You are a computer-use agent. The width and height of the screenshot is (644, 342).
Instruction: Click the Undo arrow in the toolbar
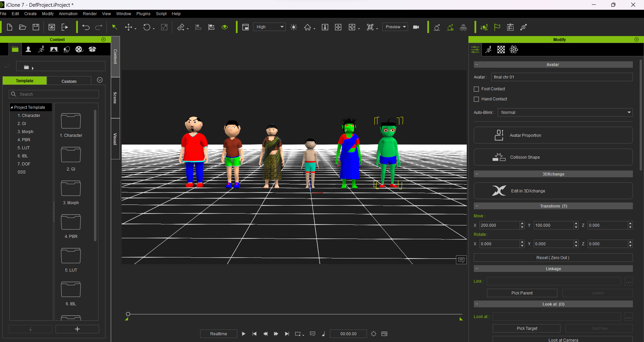pyautogui.click(x=86, y=27)
